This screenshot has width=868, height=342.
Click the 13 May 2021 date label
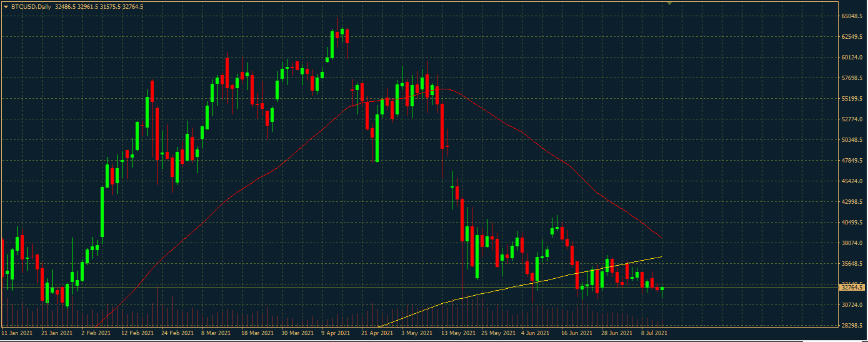pyautogui.click(x=458, y=334)
